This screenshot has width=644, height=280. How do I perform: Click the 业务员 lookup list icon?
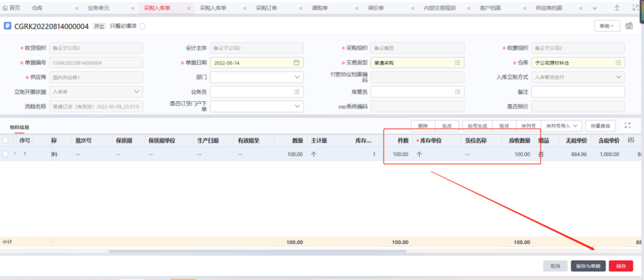tap(297, 92)
